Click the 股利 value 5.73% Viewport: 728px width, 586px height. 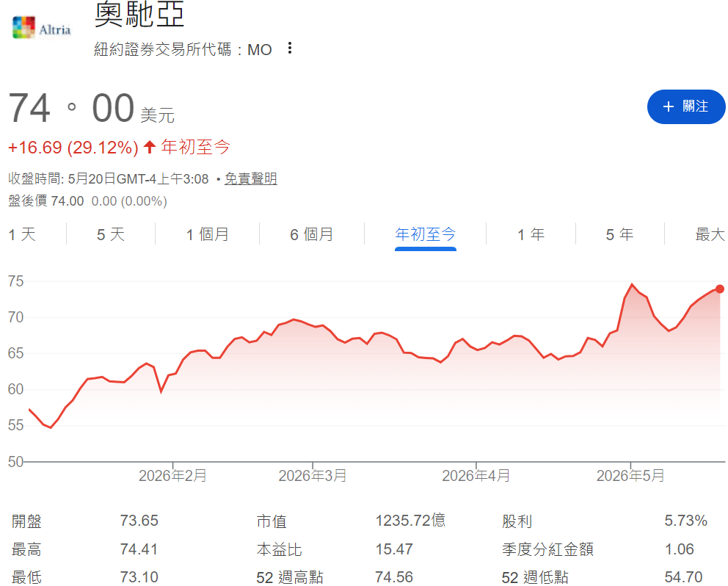pos(685,521)
